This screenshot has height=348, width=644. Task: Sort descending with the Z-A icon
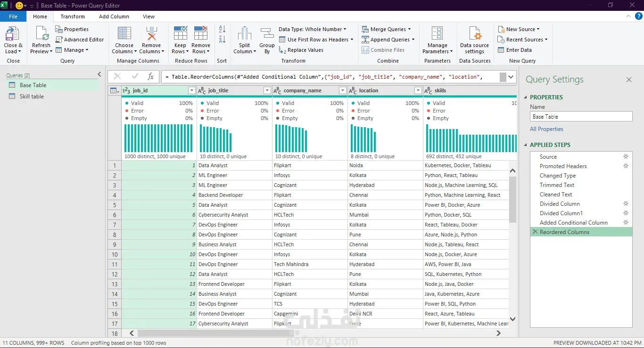(222, 40)
